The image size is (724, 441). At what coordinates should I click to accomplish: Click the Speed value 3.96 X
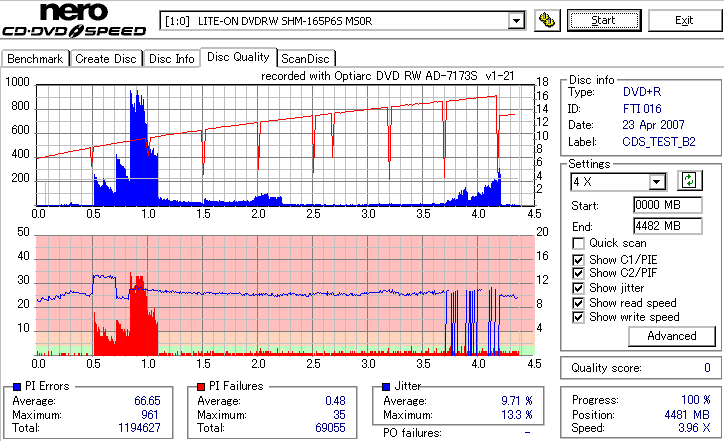(694, 428)
